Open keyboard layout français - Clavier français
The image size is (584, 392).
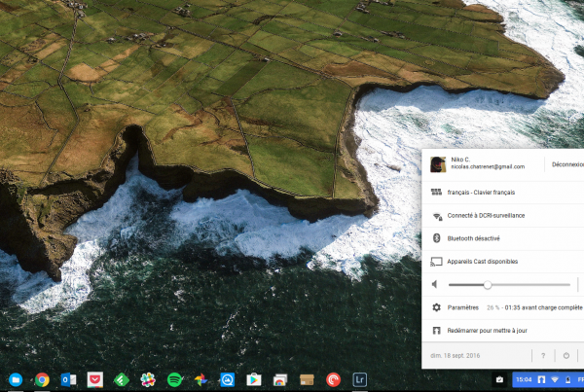pos(503,192)
